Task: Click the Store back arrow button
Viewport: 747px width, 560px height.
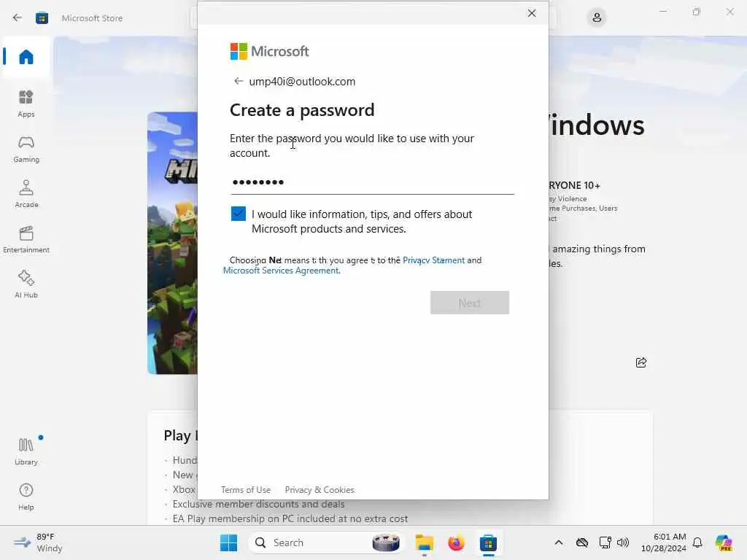Action: 18,17
